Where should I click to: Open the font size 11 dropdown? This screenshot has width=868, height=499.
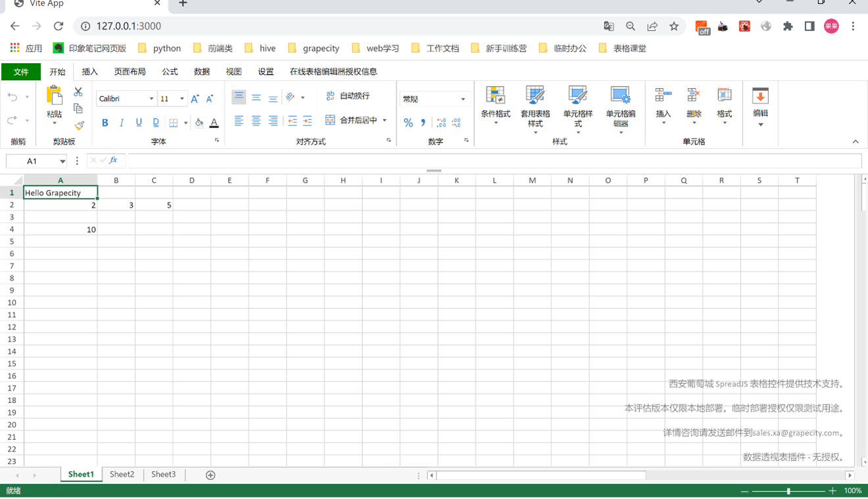click(x=182, y=99)
